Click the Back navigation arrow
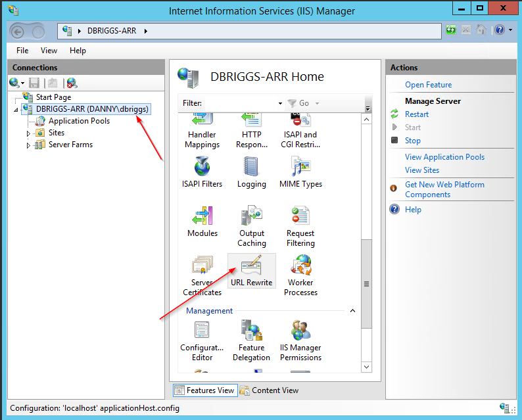522x420 pixels. tap(17, 32)
